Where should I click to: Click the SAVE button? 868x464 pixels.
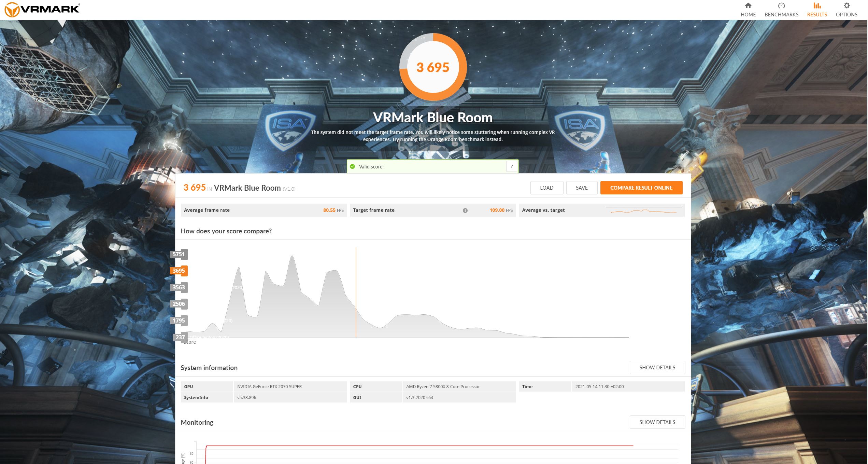[582, 188]
